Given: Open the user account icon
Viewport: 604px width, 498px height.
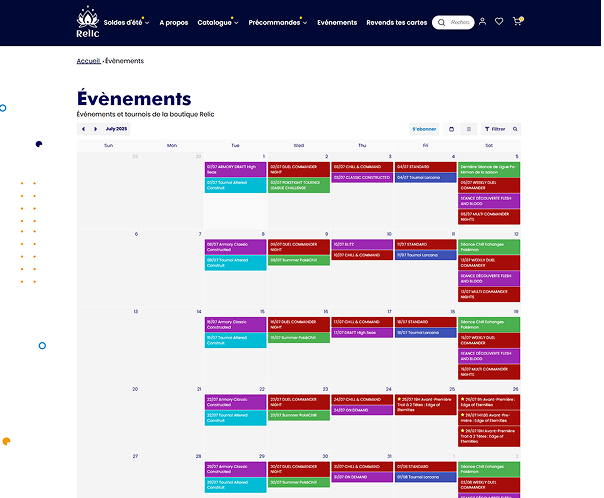Looking at the screenshot, I should (x=482, y=22).
